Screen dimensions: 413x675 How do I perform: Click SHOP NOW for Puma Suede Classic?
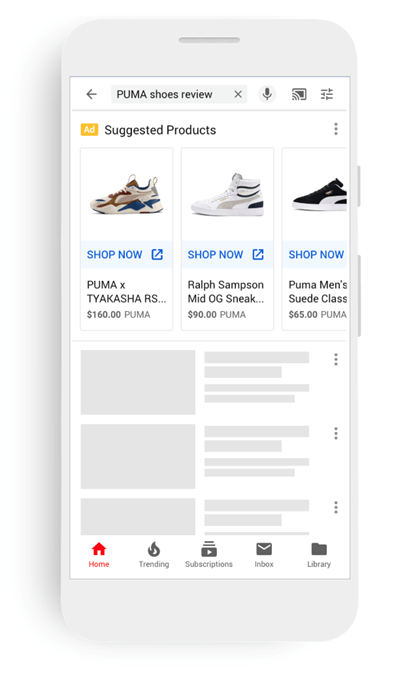point(315,254)
